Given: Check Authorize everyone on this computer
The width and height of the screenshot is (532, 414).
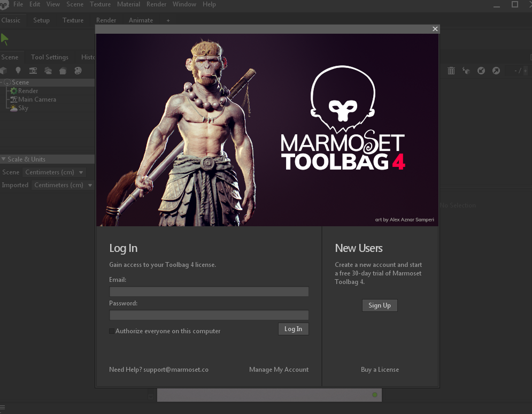Looking at the screenshot, I should pyautogui.click(x=112, y=331).
